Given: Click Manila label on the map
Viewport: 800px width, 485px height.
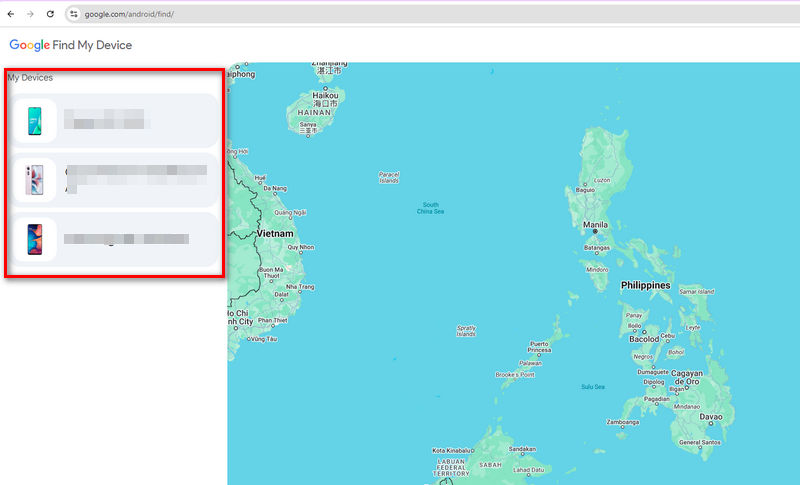Looking at the screenshot, I should tap(595, 225).
